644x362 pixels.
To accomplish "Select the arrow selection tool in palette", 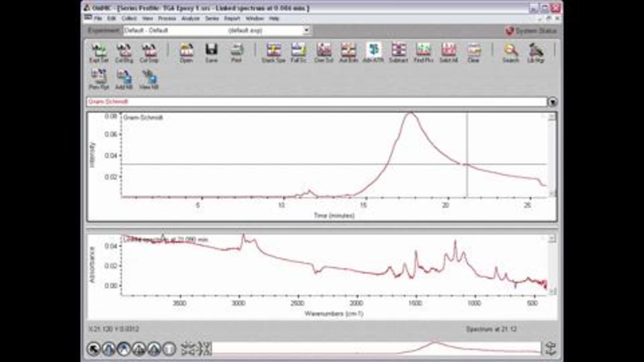I will (x=94, y=349).
